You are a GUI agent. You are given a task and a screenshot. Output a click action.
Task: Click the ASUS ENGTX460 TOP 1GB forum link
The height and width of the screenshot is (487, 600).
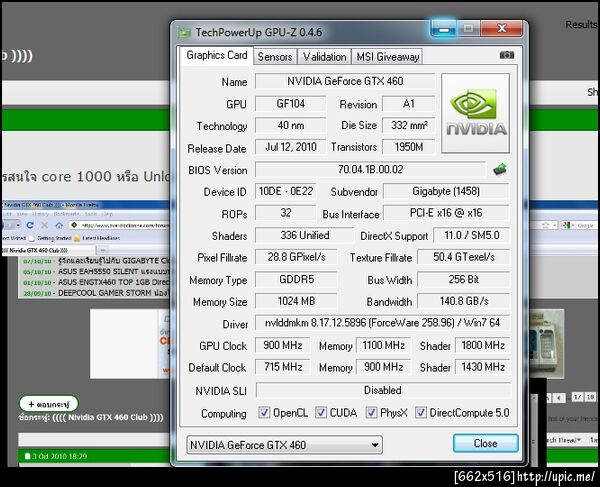(x=114, y=282)
